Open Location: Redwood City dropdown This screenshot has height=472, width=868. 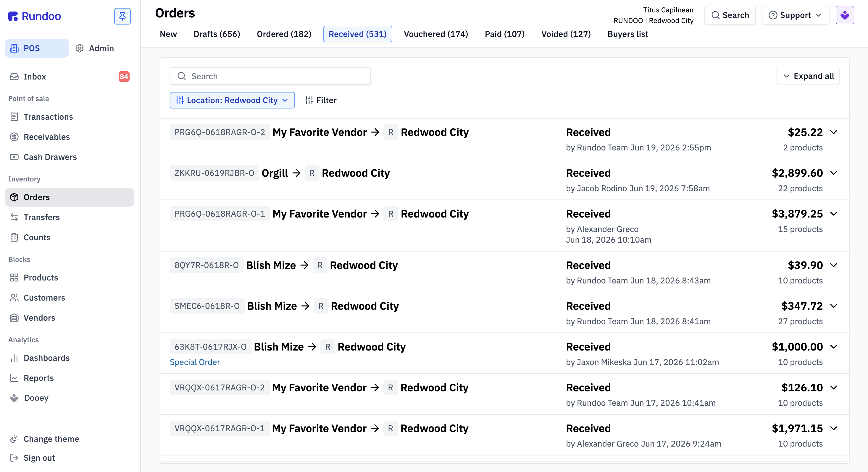coord(232,100)
